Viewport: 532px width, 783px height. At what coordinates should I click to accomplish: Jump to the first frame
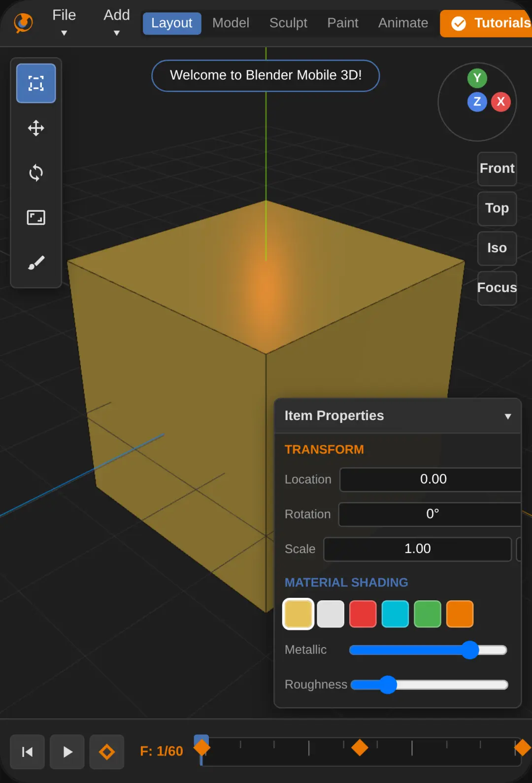pyautogui.click(x=28, y=751)
